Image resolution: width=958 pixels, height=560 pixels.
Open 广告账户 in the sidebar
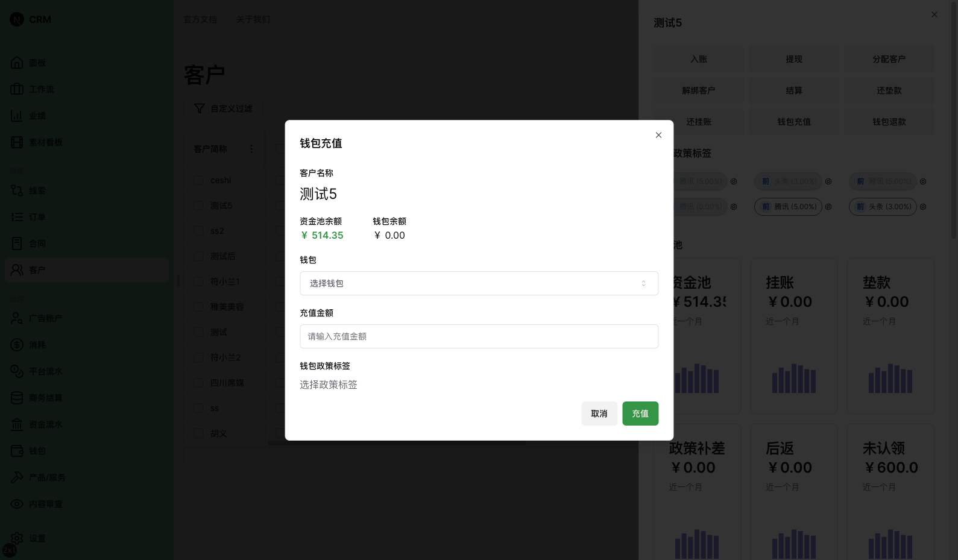87,318
